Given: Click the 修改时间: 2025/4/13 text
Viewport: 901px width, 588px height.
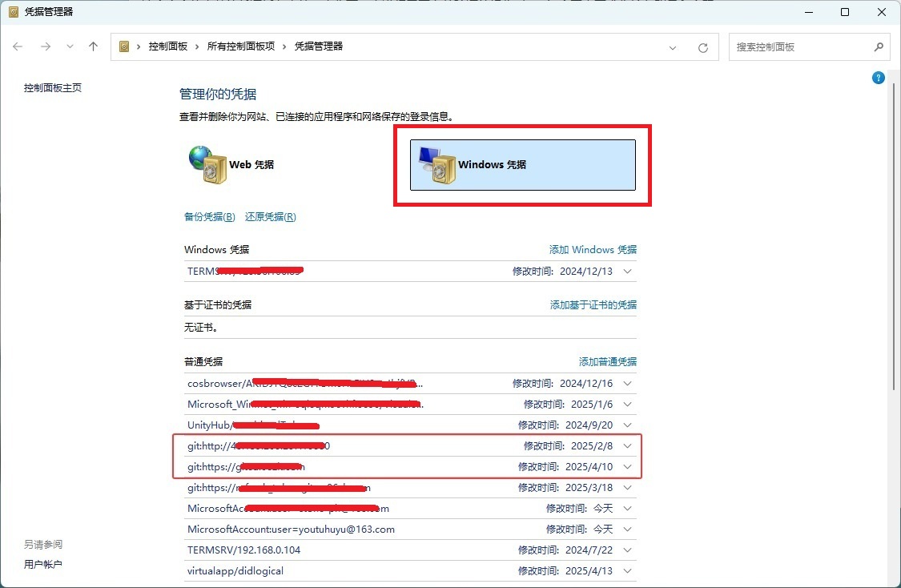Looking at the screenshot, I should (x=565, y=570).
